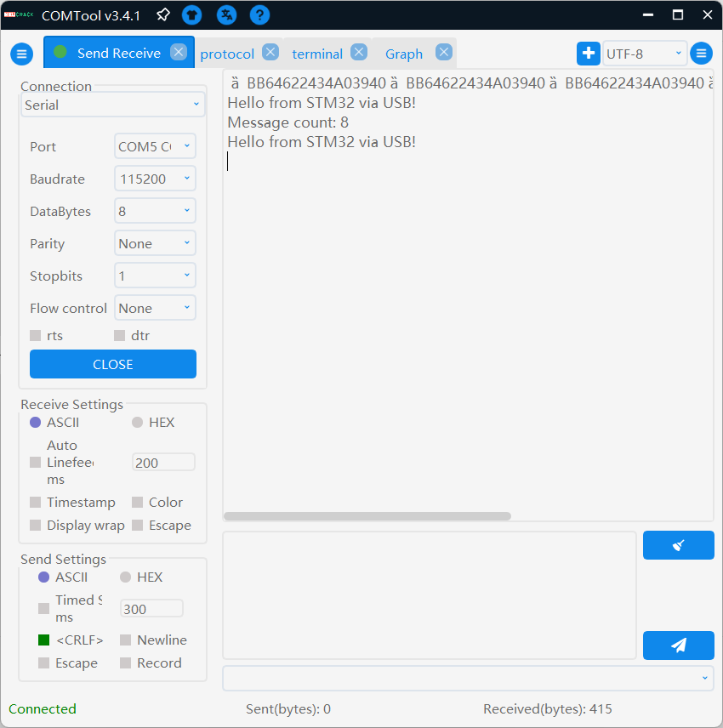
Task: Click into the send text area
Action: [x=430, y=595]
